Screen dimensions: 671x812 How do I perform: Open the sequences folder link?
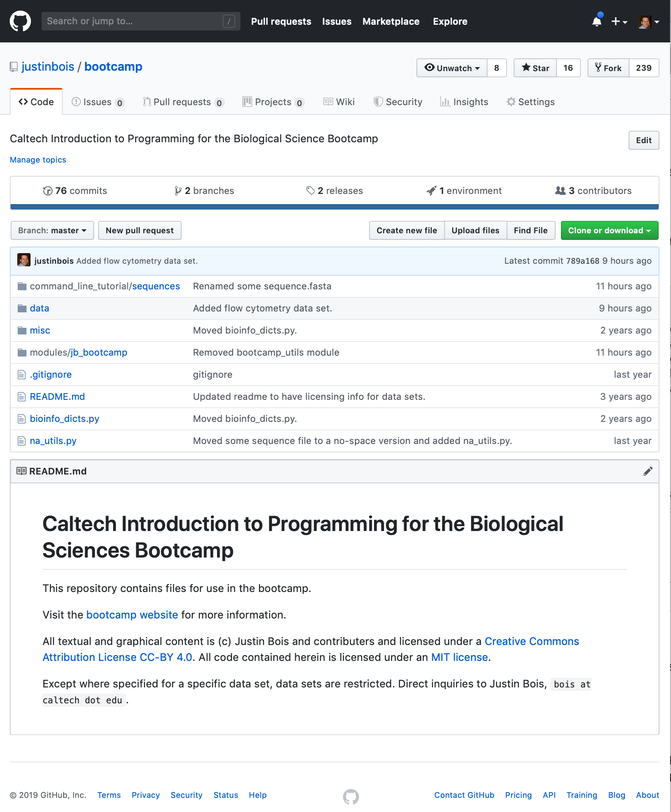click(156, 286)
